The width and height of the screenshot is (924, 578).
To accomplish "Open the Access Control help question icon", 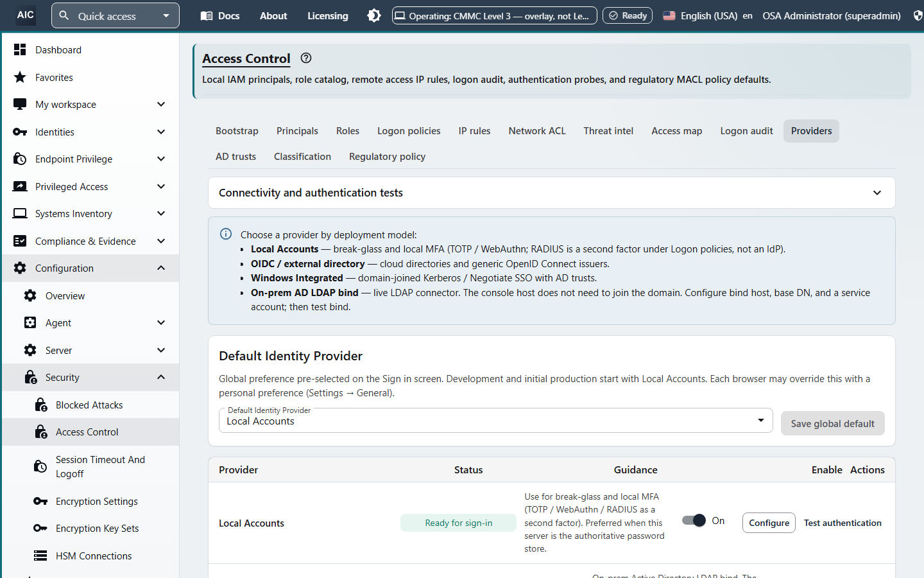I will click(306, 58).
